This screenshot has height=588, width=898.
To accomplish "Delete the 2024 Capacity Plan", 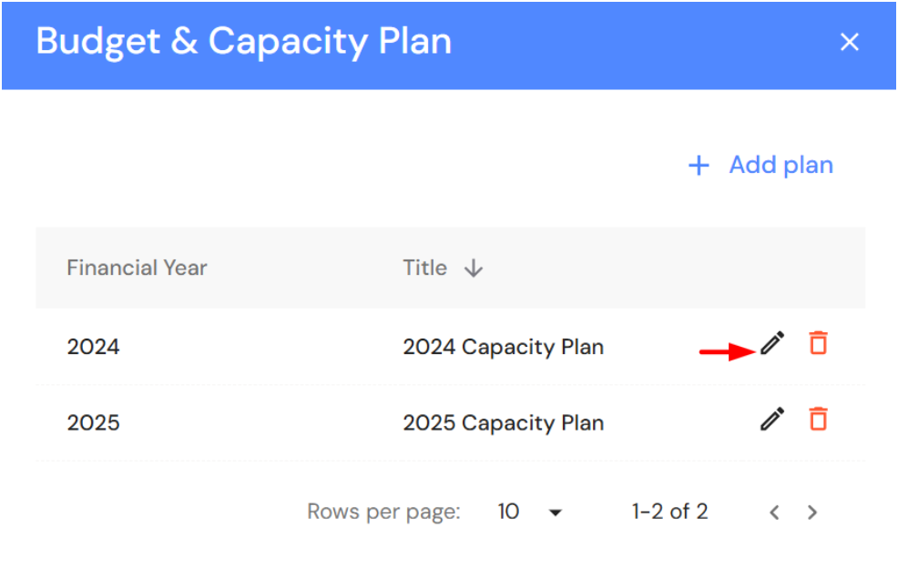I will click(819, 344).
